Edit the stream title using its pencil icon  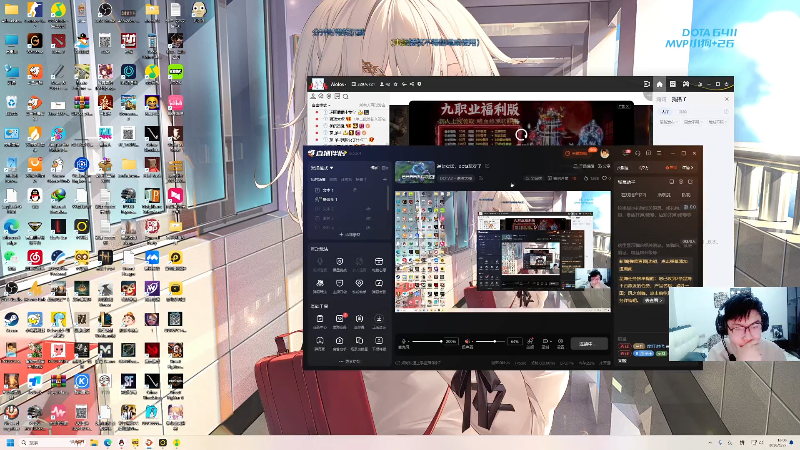pyautogui.click(x=487, y=166)
